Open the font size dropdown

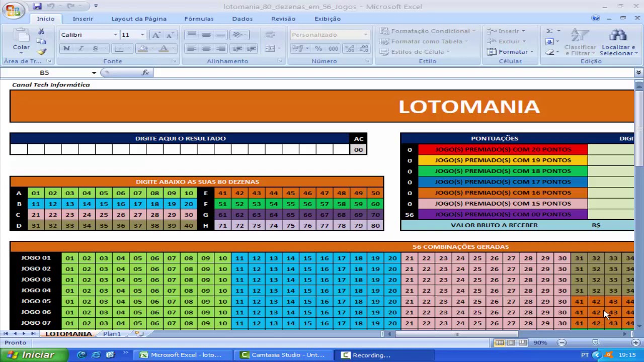(x=142, y=35)
